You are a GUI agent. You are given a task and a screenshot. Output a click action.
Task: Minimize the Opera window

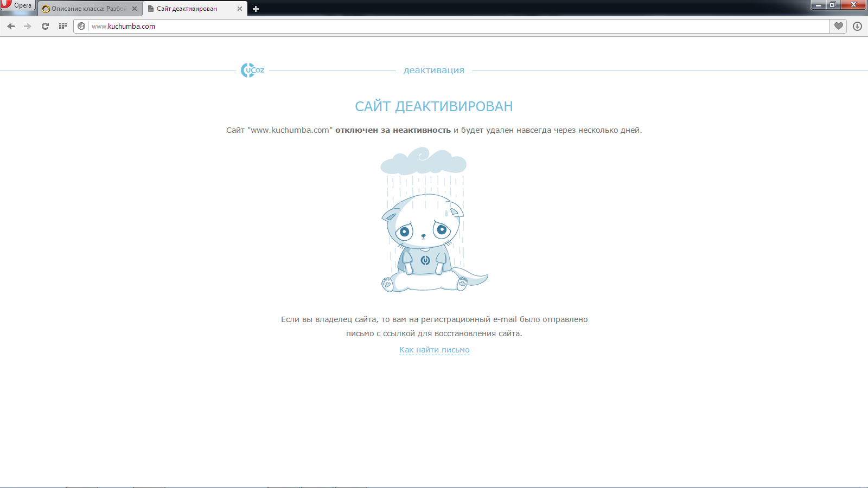[819, 5]
